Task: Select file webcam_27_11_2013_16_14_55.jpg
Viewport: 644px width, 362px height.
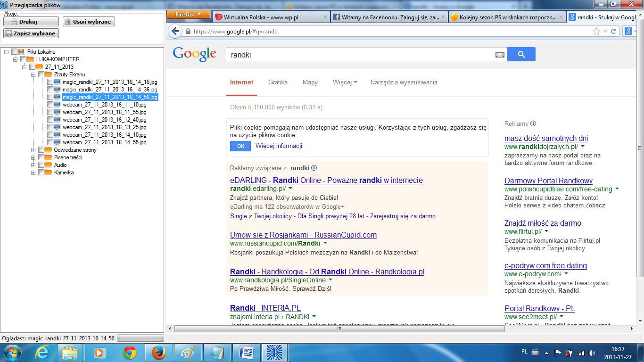Action: click(x=105, y=142)
